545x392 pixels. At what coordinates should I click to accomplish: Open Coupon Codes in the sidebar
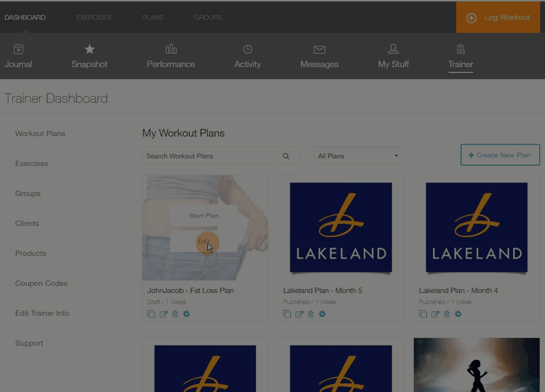click(x=41, y=283)
